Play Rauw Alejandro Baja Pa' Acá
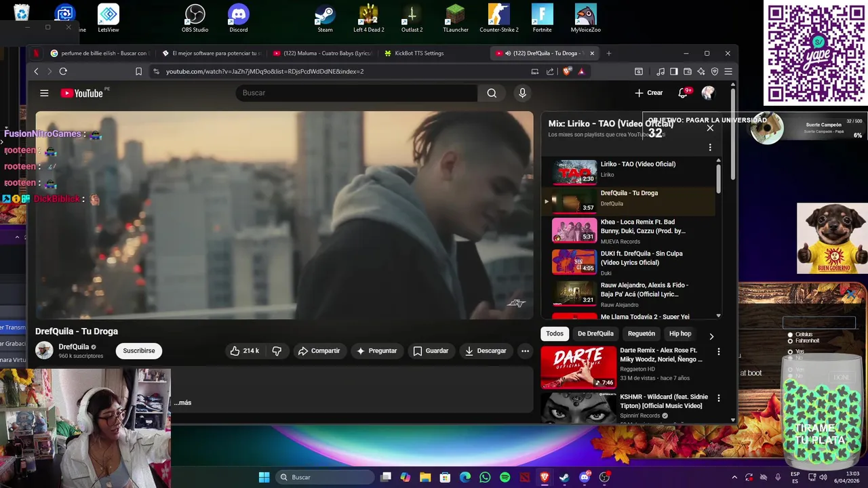 (x=627, y=294)
